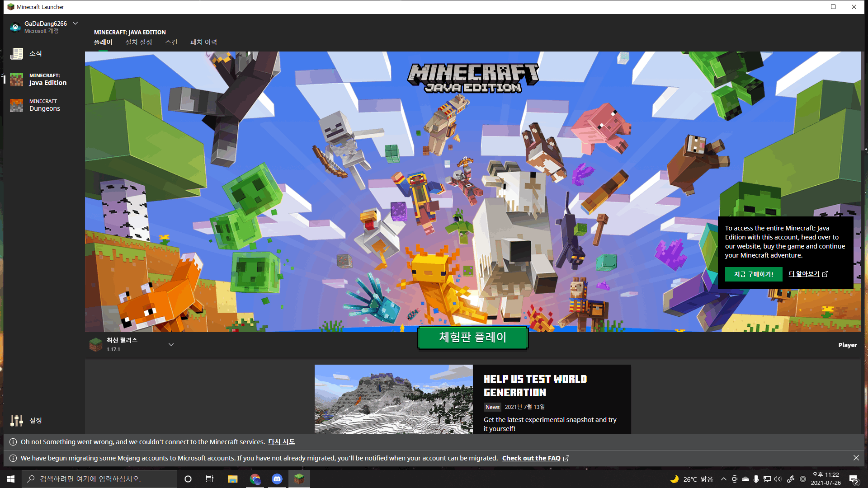Switch to the 스킨 tab
868x488 pixels.
pyautogui.click(x=171, y=42)
